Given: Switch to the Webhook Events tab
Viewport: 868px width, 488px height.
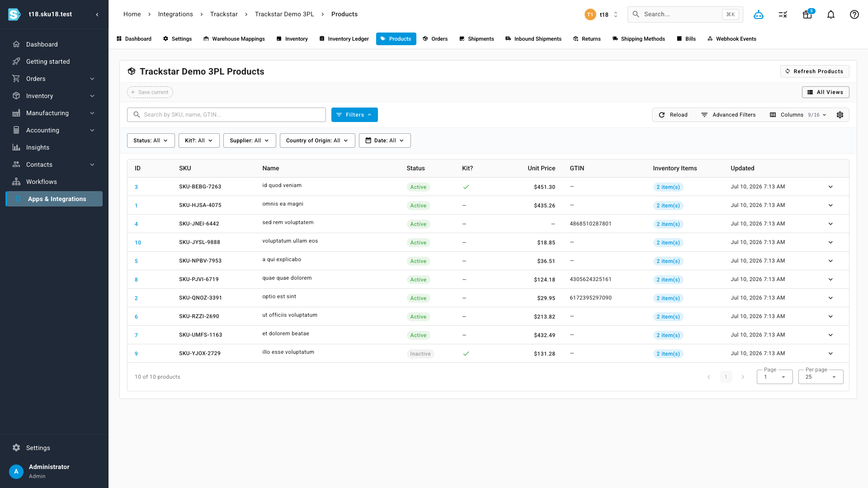Looking at the screenshot, I should tap(732, 39).
